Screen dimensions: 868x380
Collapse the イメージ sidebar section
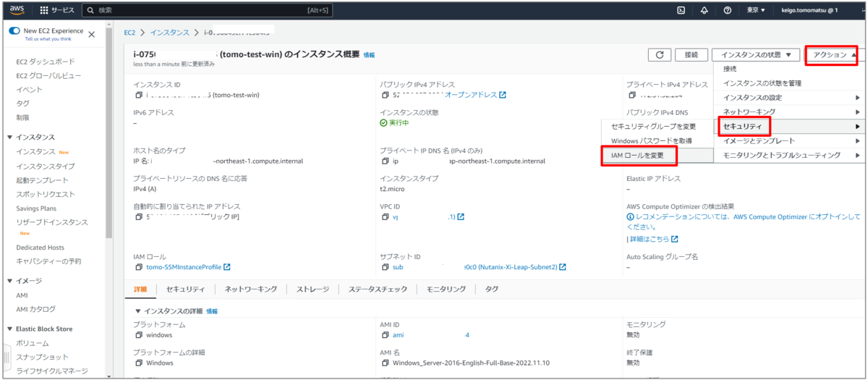coord(9,281)
